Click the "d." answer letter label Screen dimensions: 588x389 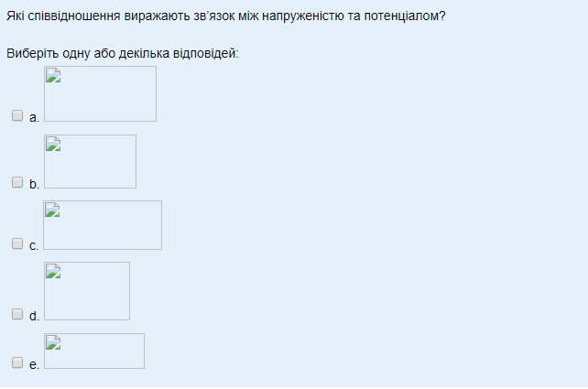click(34, 316)
